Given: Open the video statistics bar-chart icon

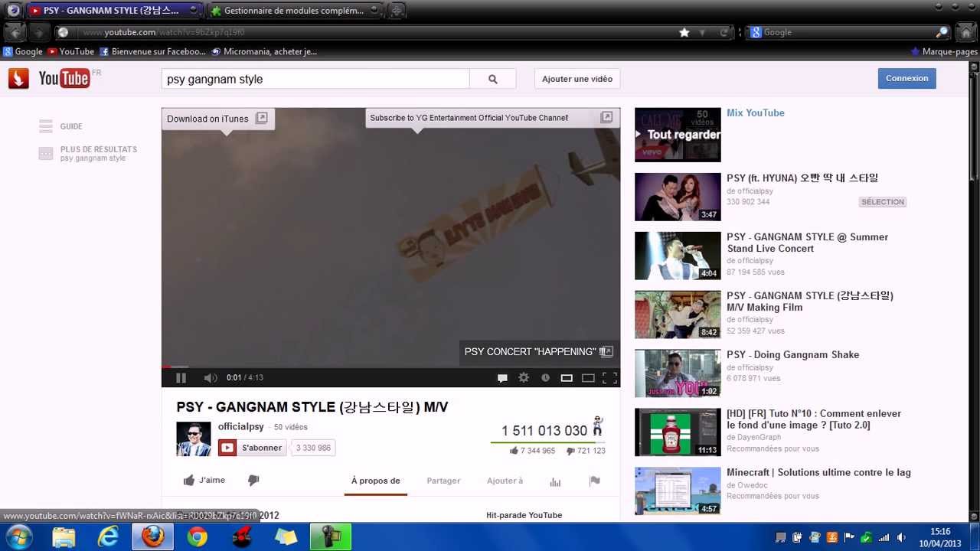Looking at the screenshot, I should pos(555,481).
